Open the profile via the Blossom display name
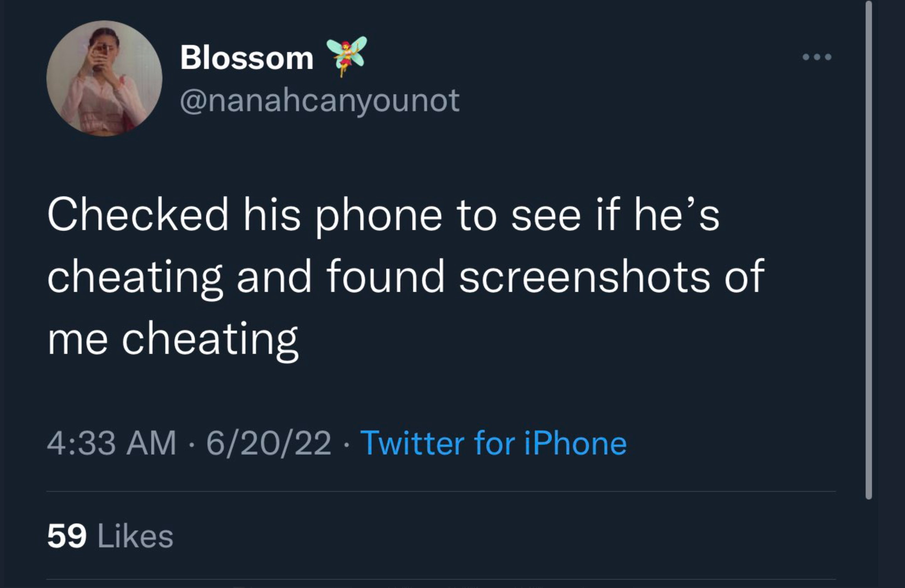 (247, 58)
